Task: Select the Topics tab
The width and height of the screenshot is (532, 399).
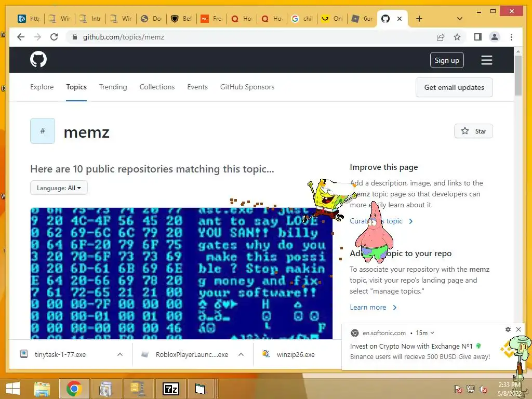Action: click(76, 87)
